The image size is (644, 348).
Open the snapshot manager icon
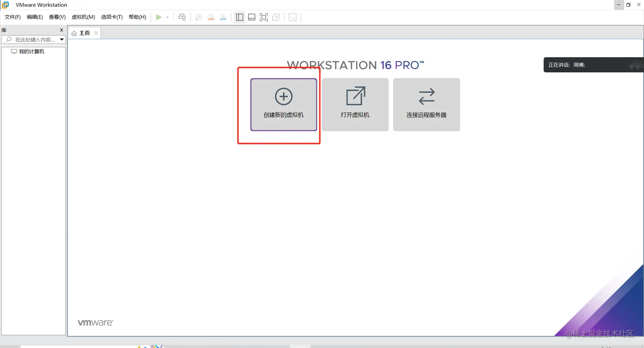[x=223, y=17]
